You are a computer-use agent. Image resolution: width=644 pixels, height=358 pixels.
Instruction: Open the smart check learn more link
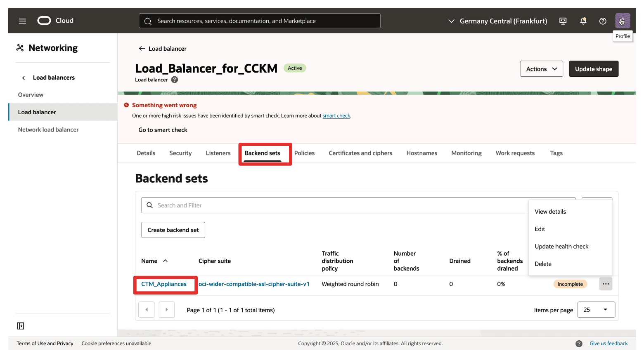click(x=336, y=116)
